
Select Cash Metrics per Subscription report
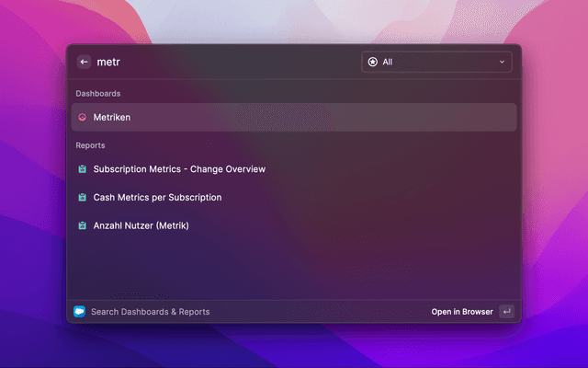click(157, 198)
